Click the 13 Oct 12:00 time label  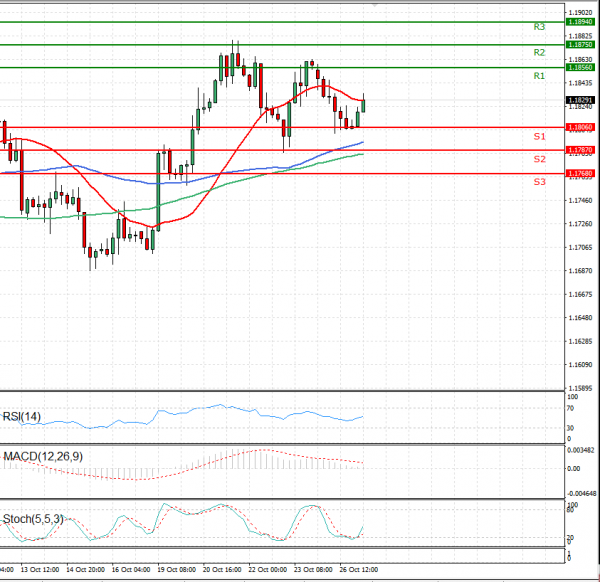(x=40, y=569)
